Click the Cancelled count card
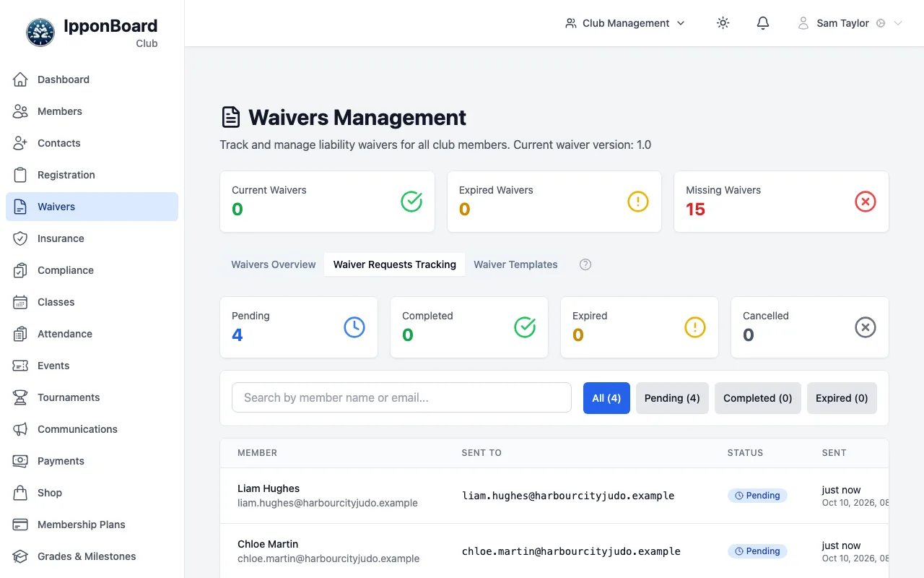924x578 pixels. coord(810,327)
